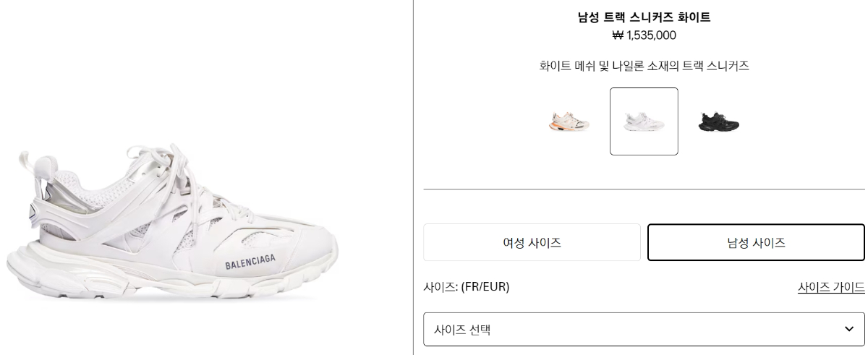
Task: Click the BALENCIAGA logo on the sneaker
Action: [x=250, y=262]
